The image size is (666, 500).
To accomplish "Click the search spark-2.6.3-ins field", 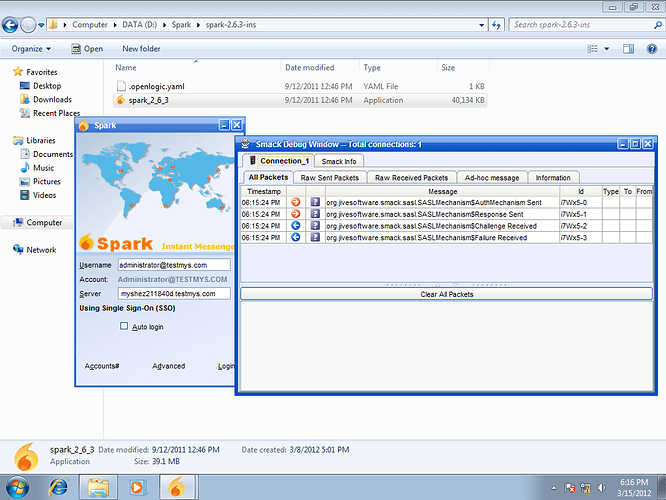I will click(x=586, y=25).
